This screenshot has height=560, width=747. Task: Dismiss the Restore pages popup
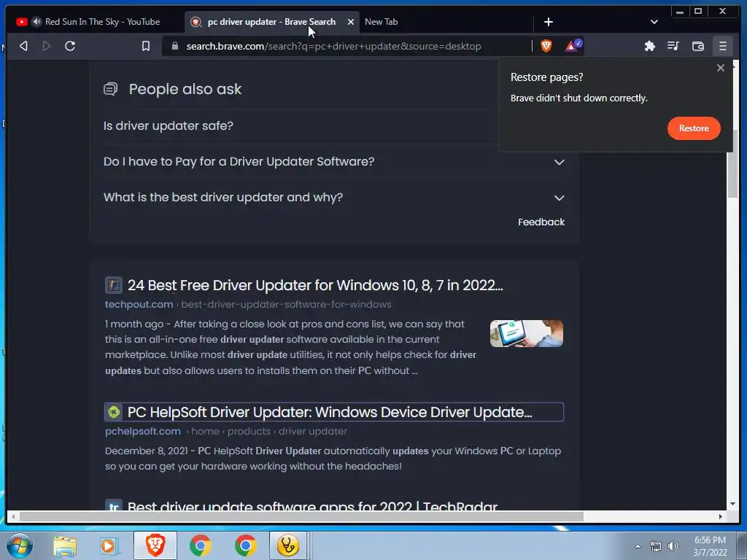point(720,68)
